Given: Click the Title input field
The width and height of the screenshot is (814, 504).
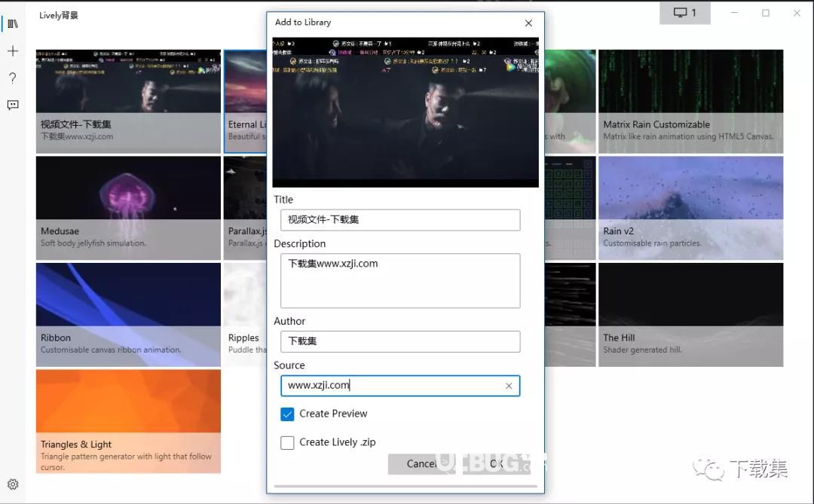Looking at the screenshot, I should click(400, 220).
